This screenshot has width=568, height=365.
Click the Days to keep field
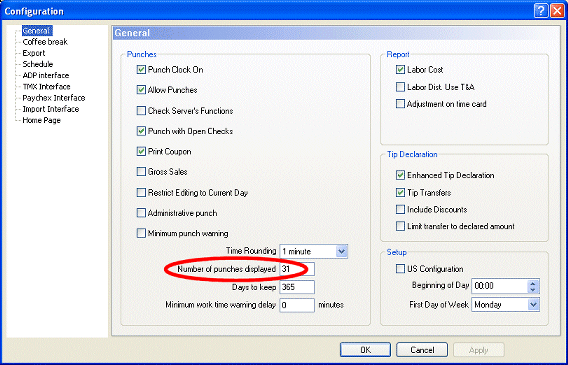pyautogui.click(x=297, y=287)
